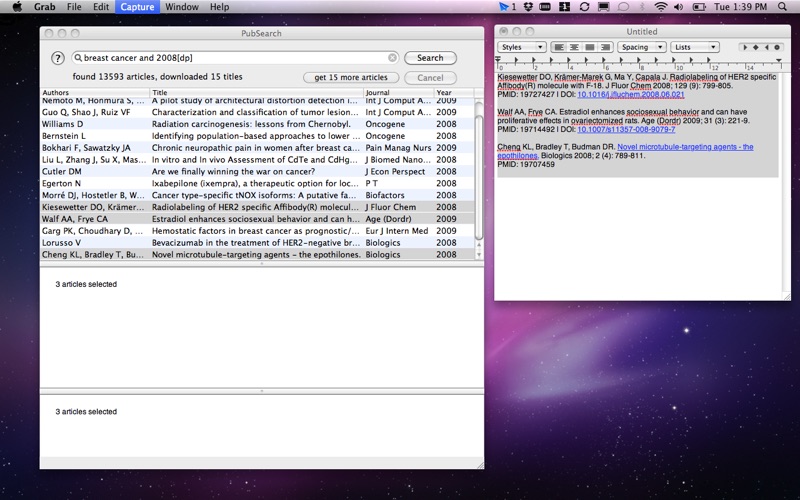Open the File menu
Image resolution: width=800 pixels, height=500 pixels.
click(74, 7)
